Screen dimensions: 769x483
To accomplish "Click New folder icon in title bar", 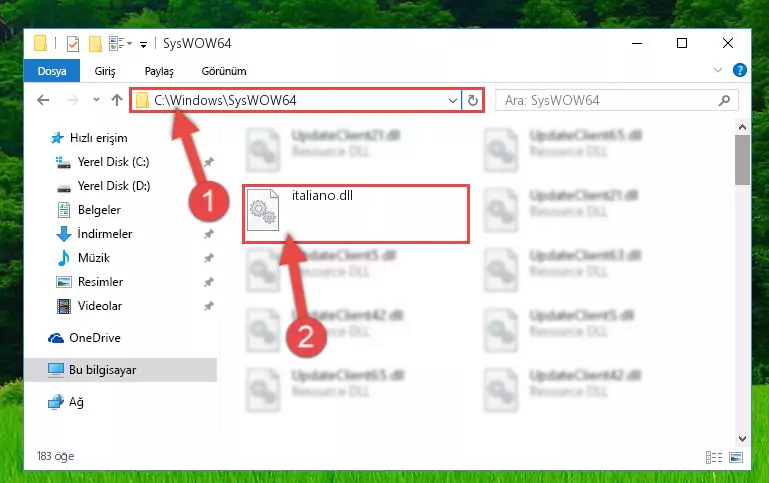I will click(x=95, y=44).
